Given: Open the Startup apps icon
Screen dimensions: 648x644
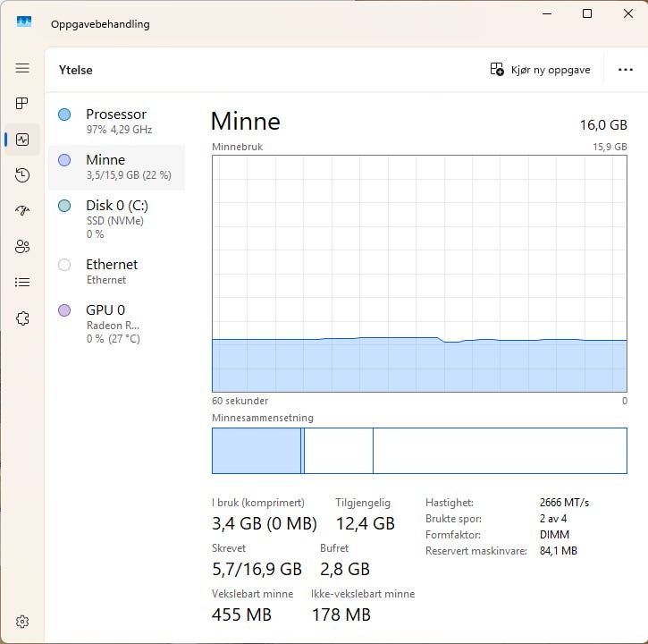Looking at the screenshot, I should coord(22,211).
